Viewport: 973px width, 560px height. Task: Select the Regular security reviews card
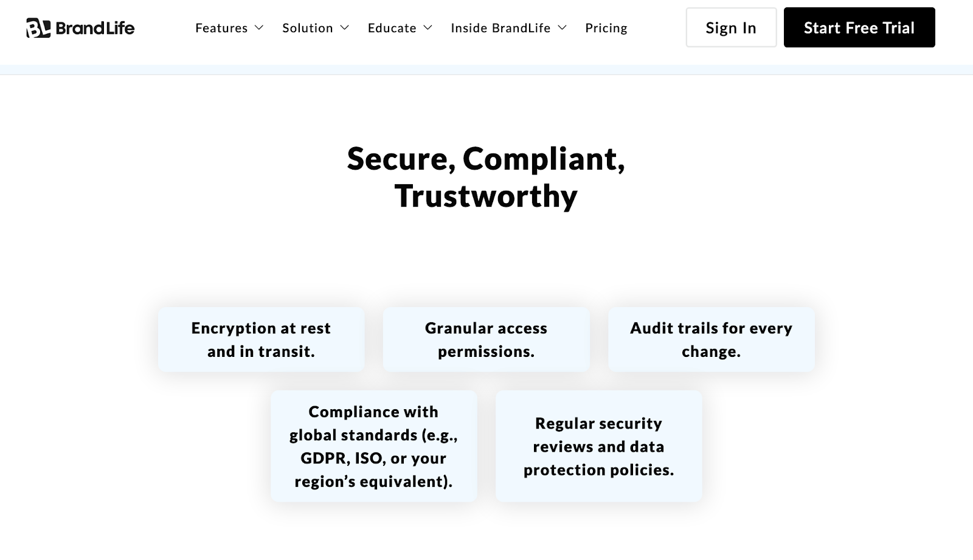pyautogui.click(x=598, y=446)
